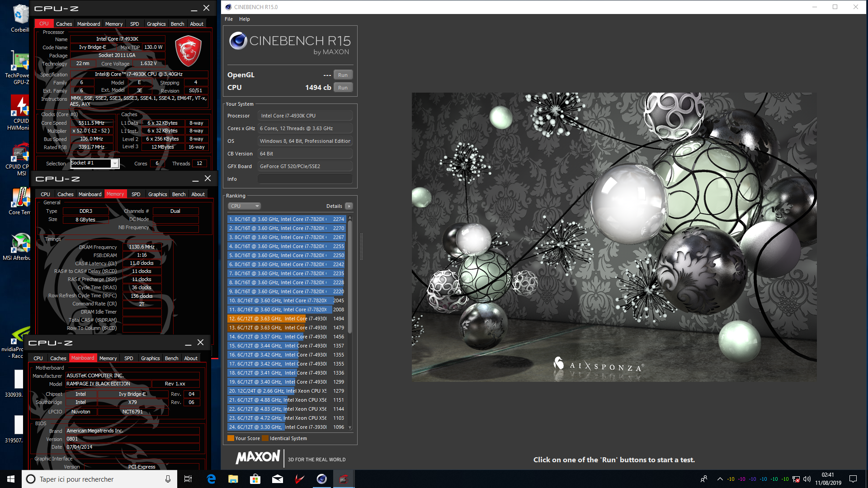Viewport: 868px width, 488px height.
Task: Open Graphics tab in Memory CPU-Z window
Action: (x=157, y=194)
